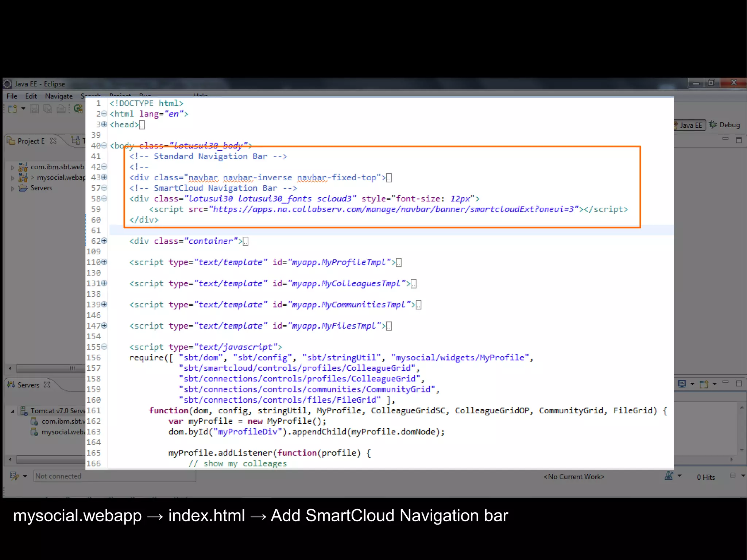Select mysocial.webapp project in explorer
The height and width of the screenshot is (560, 747).
click(x=61, y=178)
